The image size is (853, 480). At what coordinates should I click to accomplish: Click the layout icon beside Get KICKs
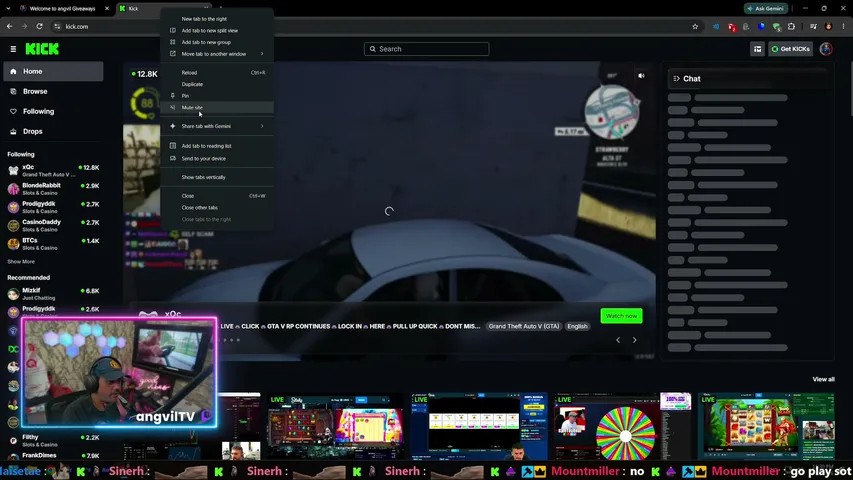757,49
